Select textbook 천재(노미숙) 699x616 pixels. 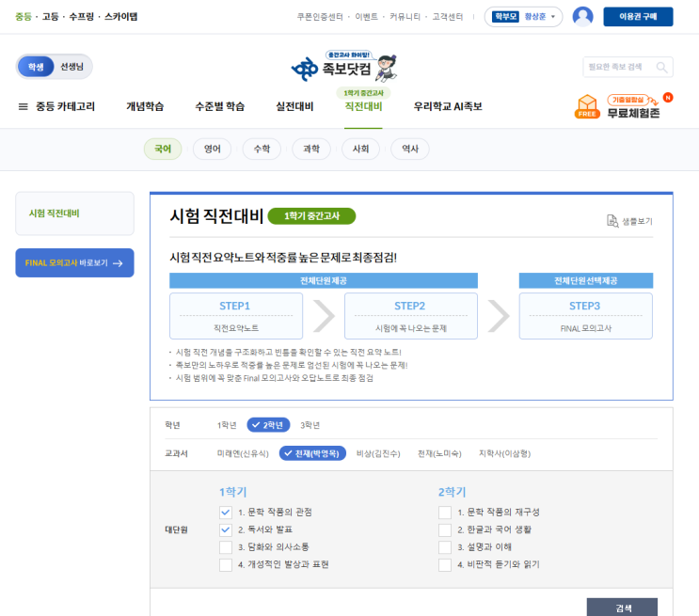pyautogui.click(x=439, y=453)
